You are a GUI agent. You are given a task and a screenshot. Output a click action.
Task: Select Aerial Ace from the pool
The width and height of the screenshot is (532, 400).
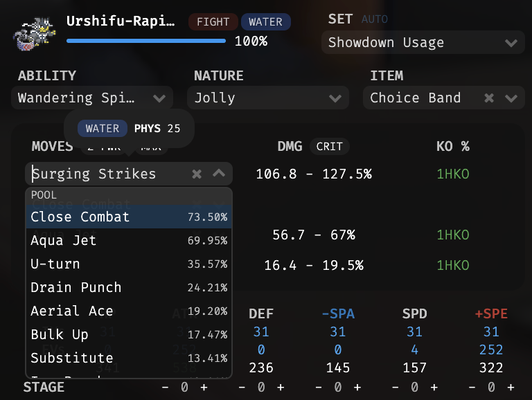click(x=129, y=311)
